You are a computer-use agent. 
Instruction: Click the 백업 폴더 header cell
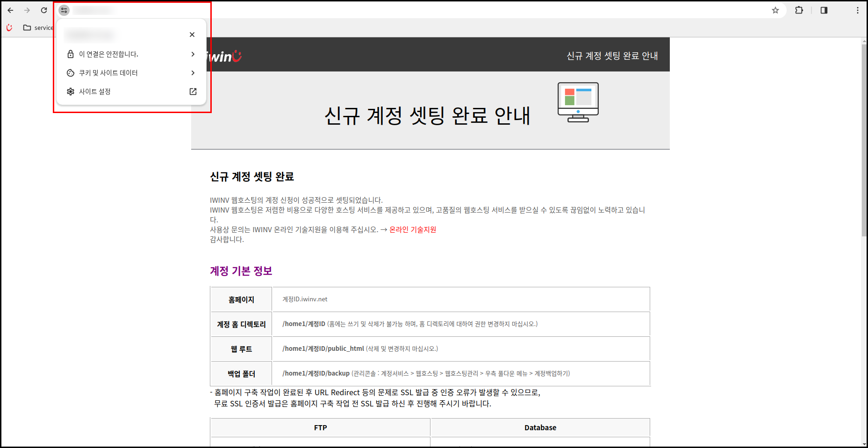point(241,374)
